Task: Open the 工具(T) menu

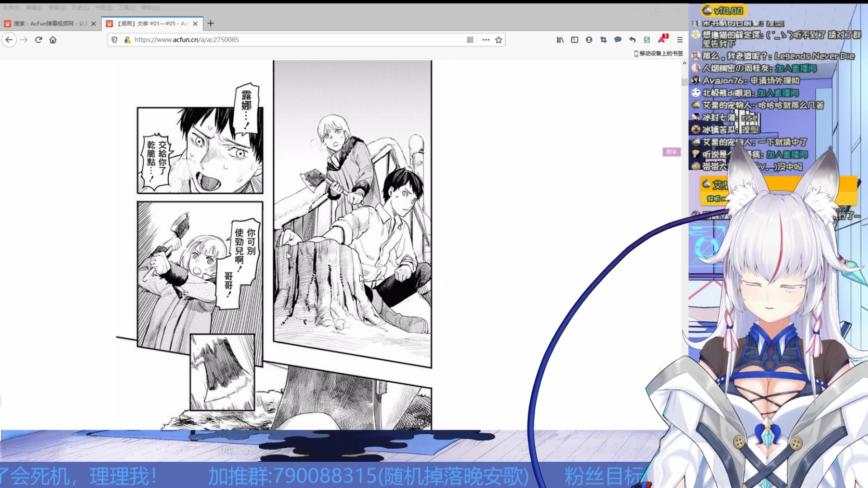Action: click(127, 8)
